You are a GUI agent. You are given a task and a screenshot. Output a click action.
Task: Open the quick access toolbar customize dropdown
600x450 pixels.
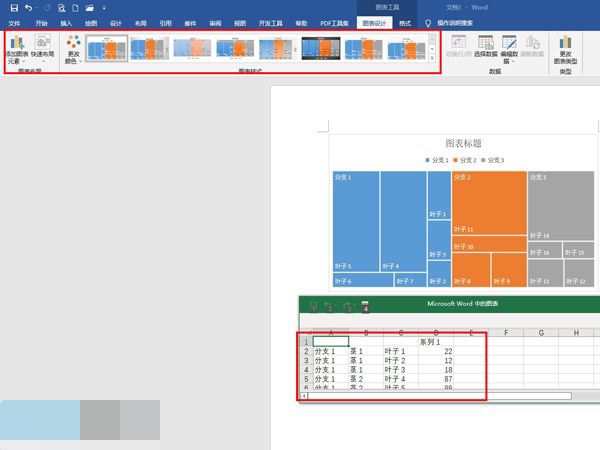click(104, 7)
